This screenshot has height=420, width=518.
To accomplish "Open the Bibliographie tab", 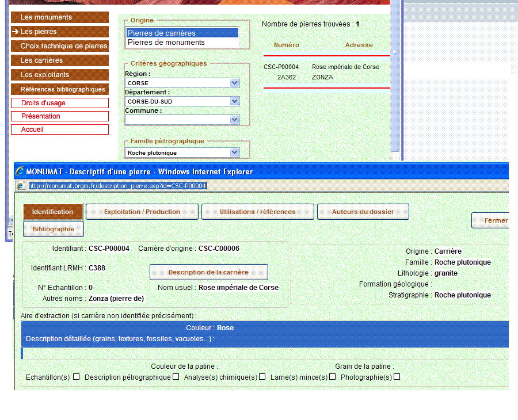I will [x=53, y=228].
